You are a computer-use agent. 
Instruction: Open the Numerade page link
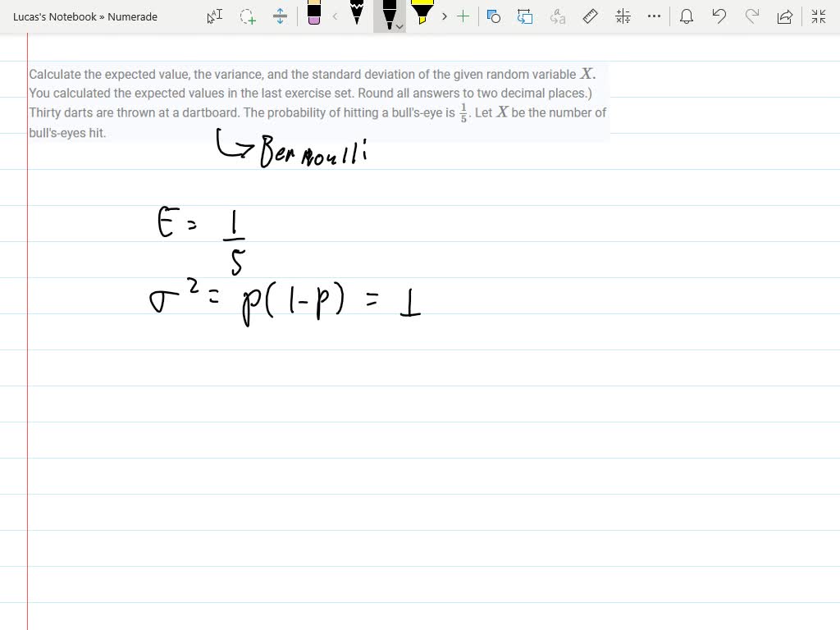(x=133, y=16)
